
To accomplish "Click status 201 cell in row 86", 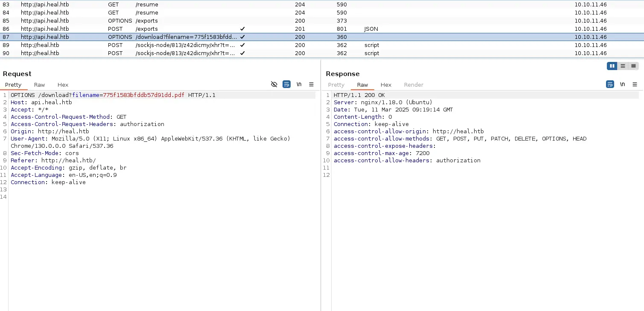I will (300, 29).
